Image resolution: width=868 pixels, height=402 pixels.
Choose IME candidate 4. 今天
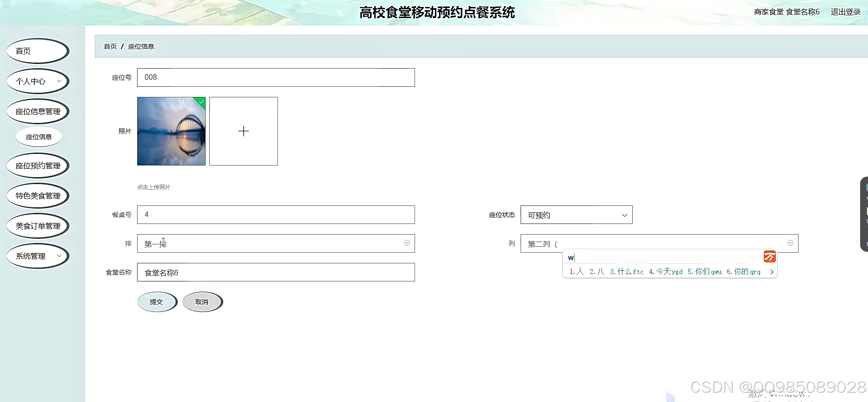click(666, 272)
